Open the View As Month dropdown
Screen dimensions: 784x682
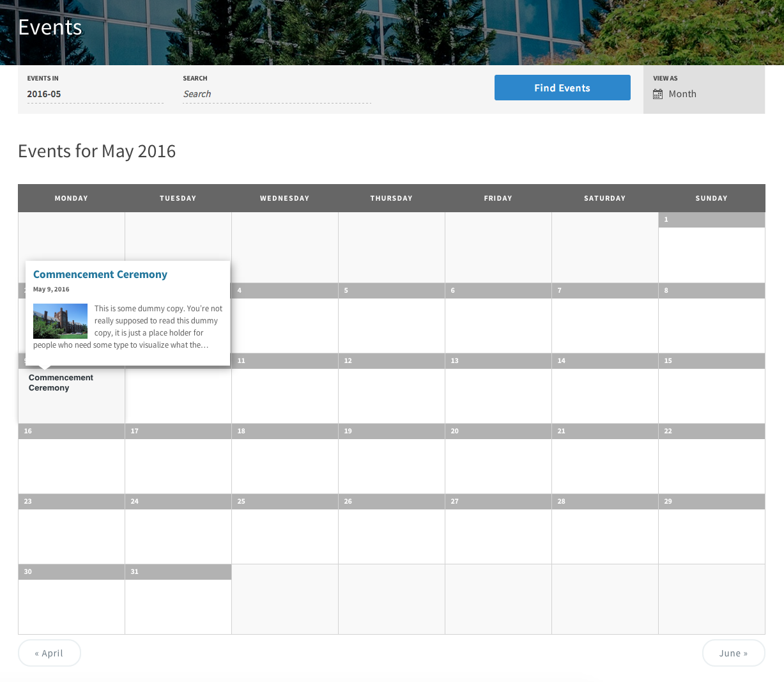point(682,94)
